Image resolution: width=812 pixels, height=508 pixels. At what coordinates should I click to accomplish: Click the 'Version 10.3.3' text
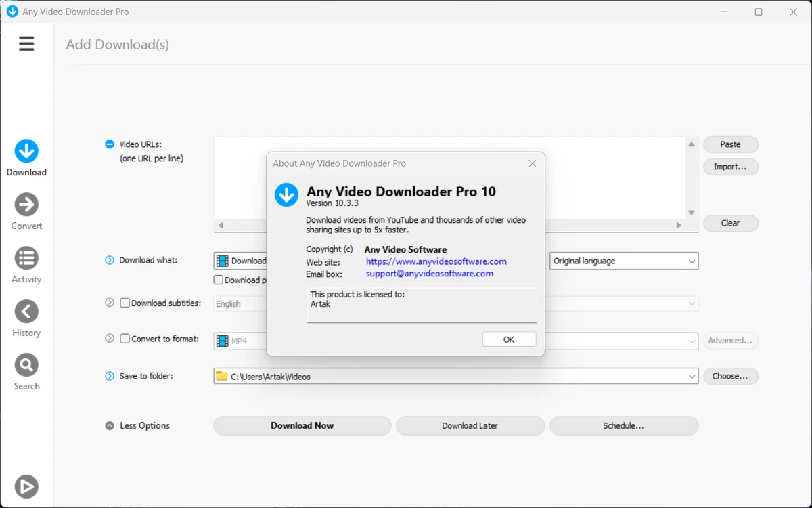coord(332,203)
